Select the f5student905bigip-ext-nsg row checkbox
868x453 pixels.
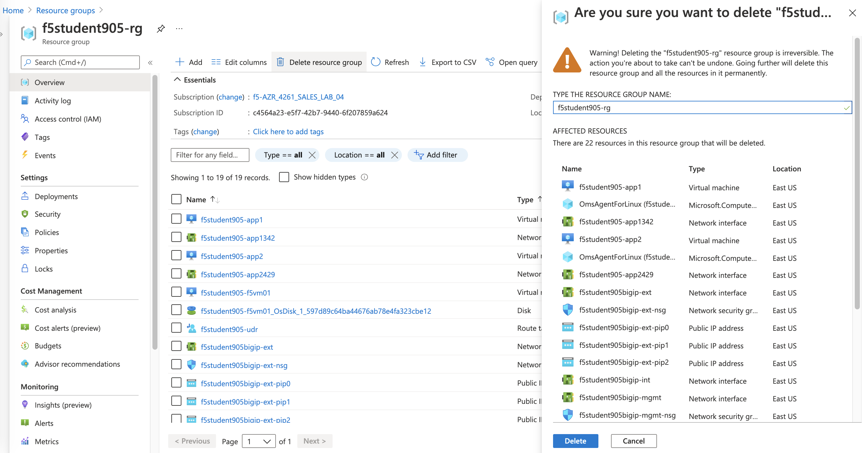[x=176, y=365]
